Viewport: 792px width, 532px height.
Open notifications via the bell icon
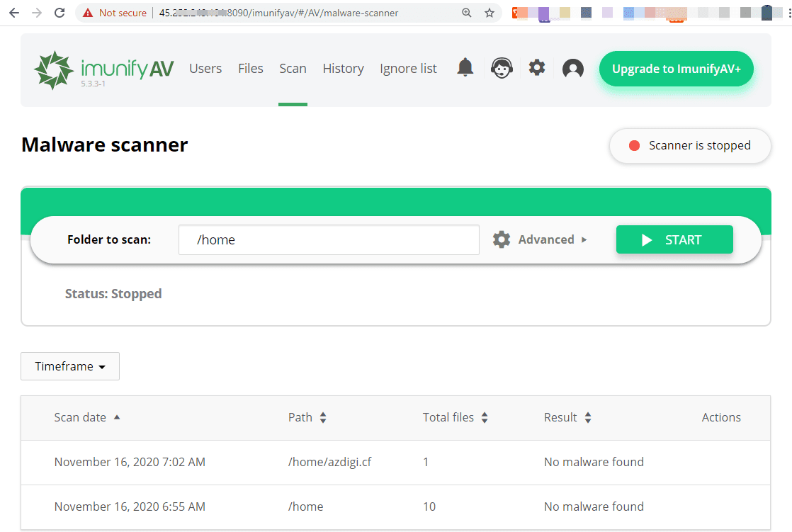click(x=465, y=67)
